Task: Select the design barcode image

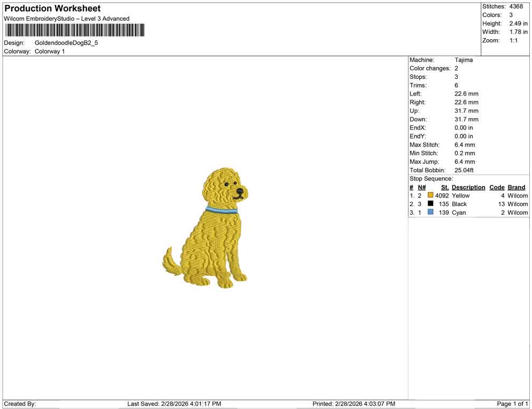Action: click(x=75, y=31)
